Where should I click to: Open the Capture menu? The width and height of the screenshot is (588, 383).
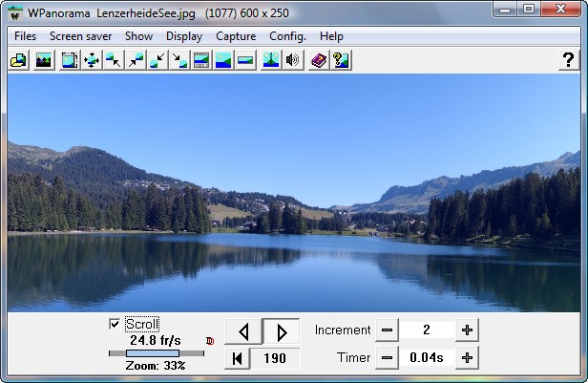(x=236, y=36)
